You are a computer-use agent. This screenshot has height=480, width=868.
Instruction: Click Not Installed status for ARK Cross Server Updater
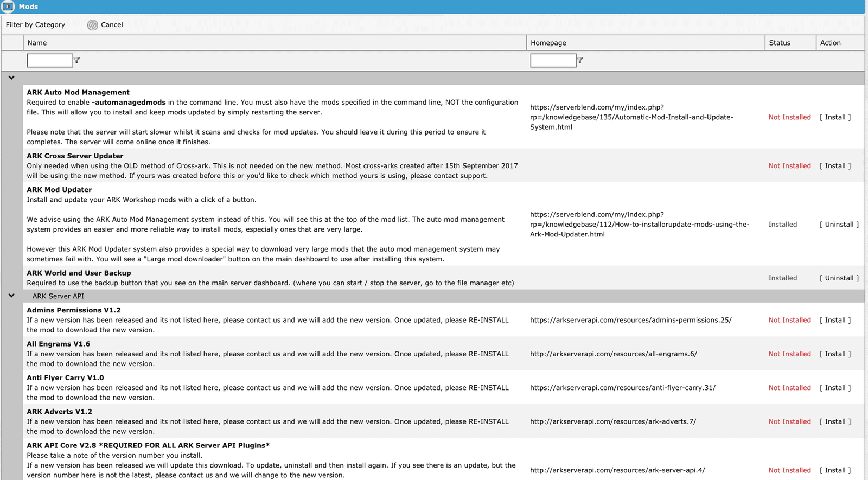pyautogui.click(x=789, y=166)
